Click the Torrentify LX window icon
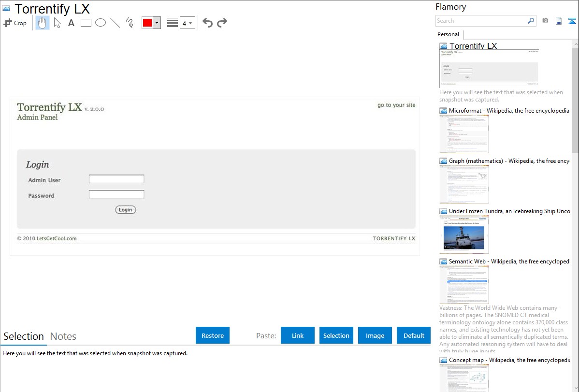 [x=6, y=8]
